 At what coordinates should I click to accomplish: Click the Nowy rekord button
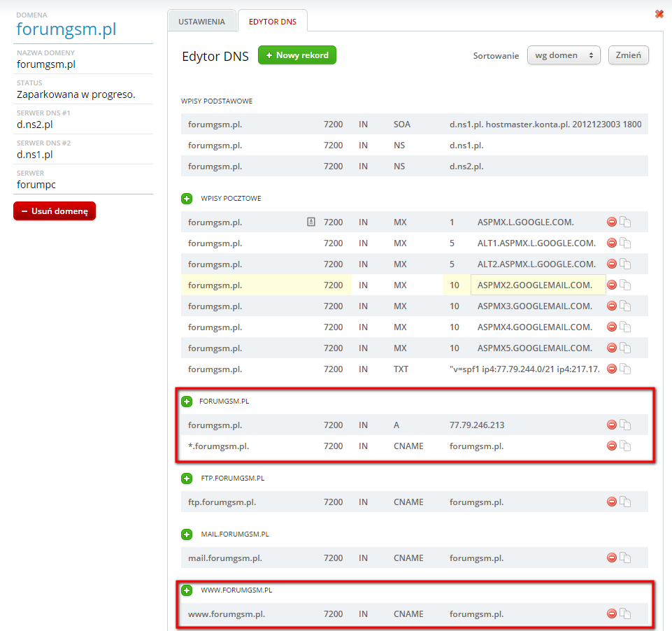pyautogui.click(x=297, y=55)
